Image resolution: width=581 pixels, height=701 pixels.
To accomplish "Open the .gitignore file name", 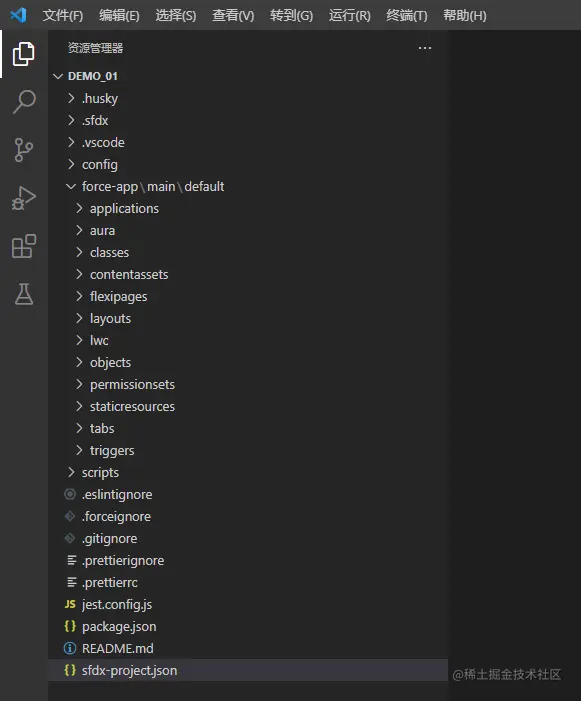I will 109,539.
